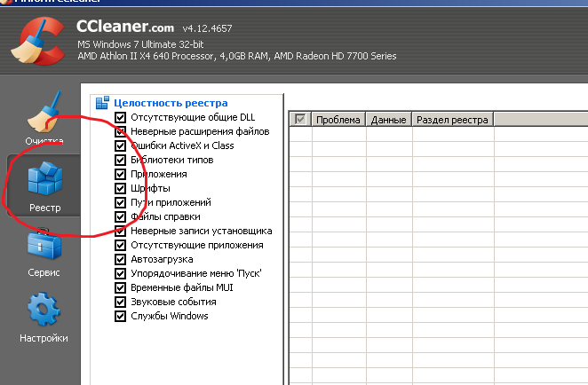Viewport: 588px width, 385px height.
Task: Toggle Временные файлы MUI checkbox
Action: 120,288
